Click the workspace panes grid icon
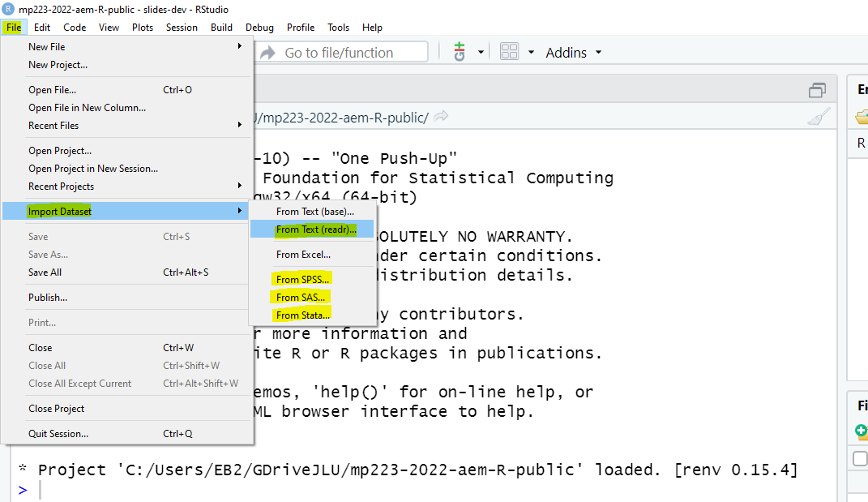The image size is (868, 502). point(509,52)
